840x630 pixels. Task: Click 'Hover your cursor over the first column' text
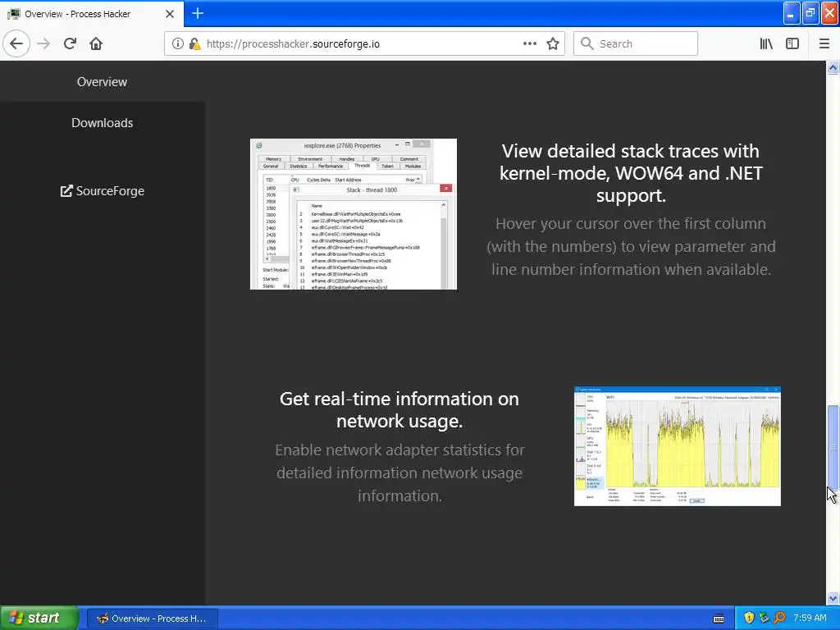click(x=631, y=246)
